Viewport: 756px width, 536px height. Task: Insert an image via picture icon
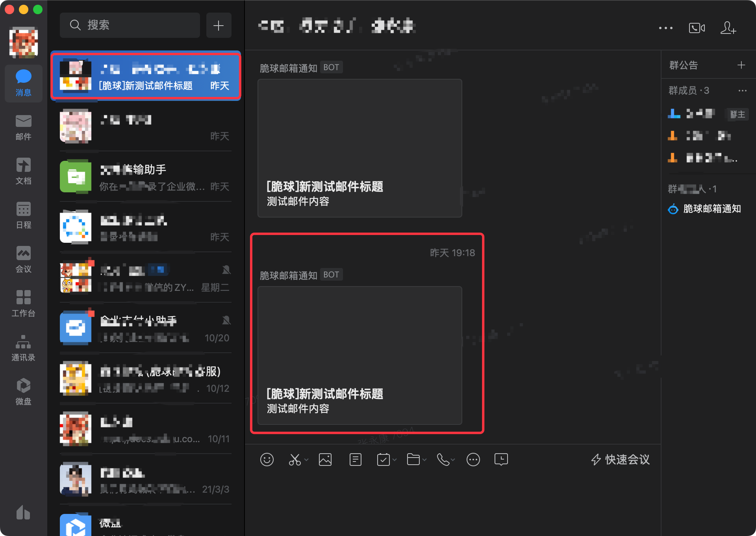tap(325, 460)
